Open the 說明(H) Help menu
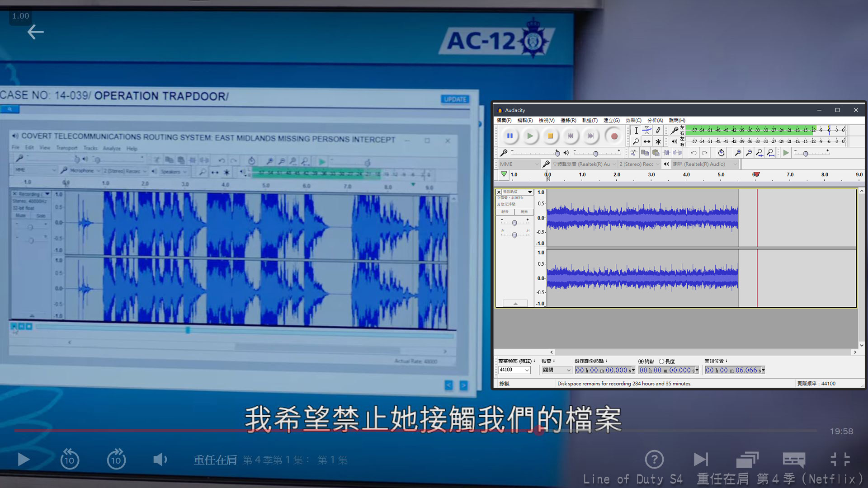Viewport: 868px width, 488px height. 677,120
